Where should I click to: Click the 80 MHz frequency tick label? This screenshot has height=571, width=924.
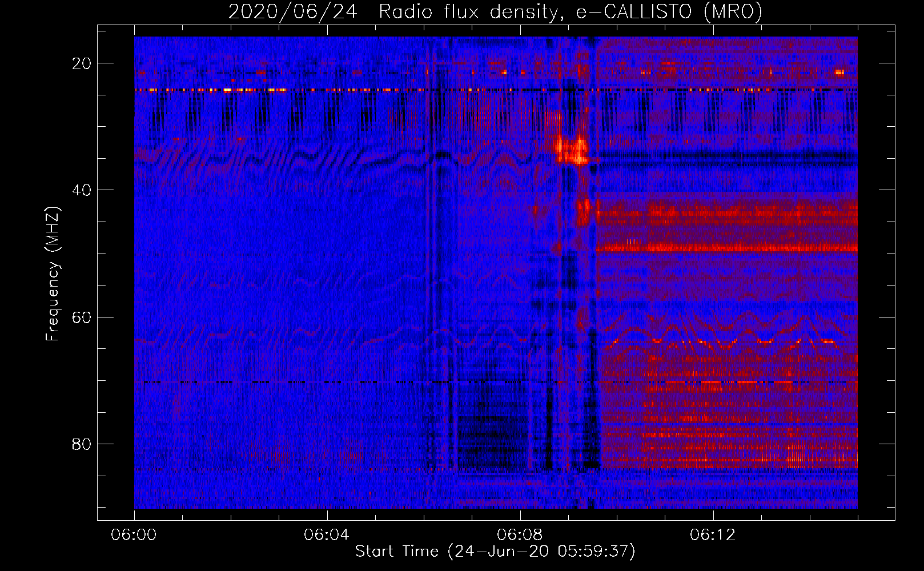point(82,444)
